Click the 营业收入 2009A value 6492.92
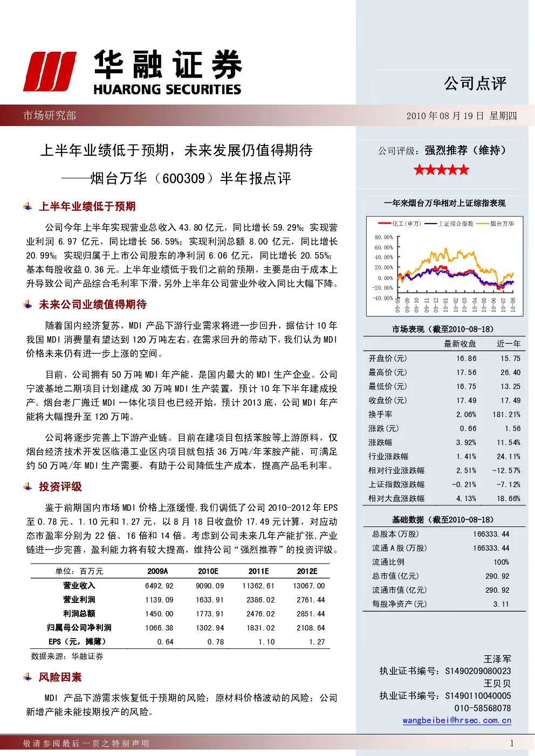The image size is (535, 756). pyautogui.click(x=159, y=586)
